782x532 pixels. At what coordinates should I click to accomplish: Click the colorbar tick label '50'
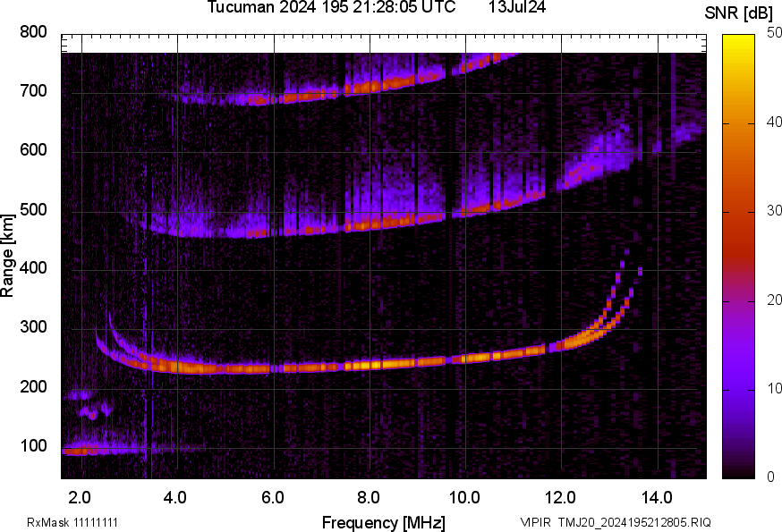tap(774, 33)
